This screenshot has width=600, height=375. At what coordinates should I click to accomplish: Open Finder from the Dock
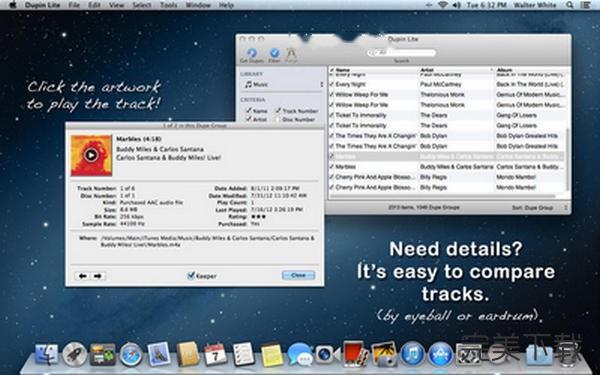(46, 355)
